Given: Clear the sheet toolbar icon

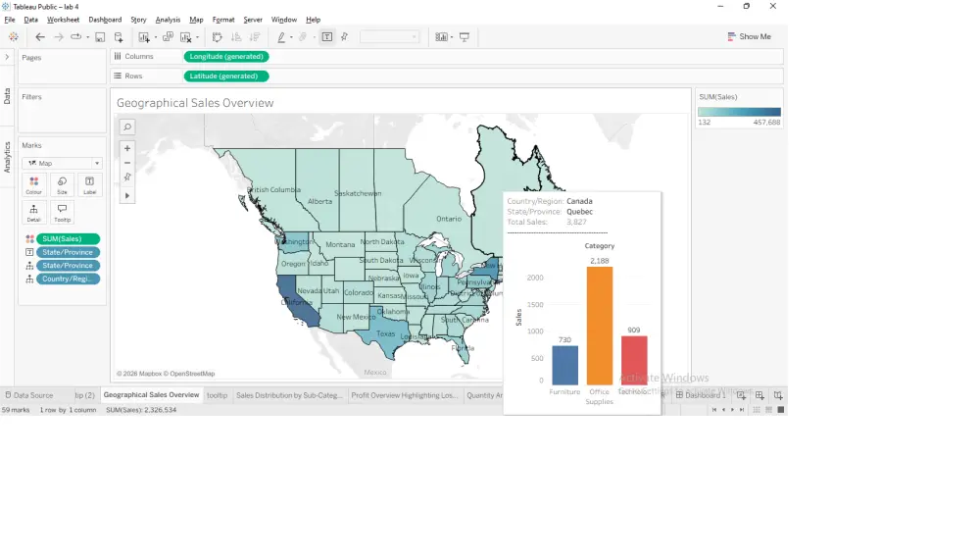Looking at the screenshot, I should coord(185,37).
